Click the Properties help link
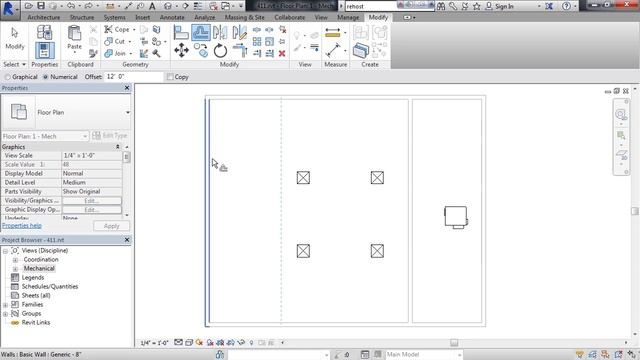 pyautogui.click(x=22, y=226)
